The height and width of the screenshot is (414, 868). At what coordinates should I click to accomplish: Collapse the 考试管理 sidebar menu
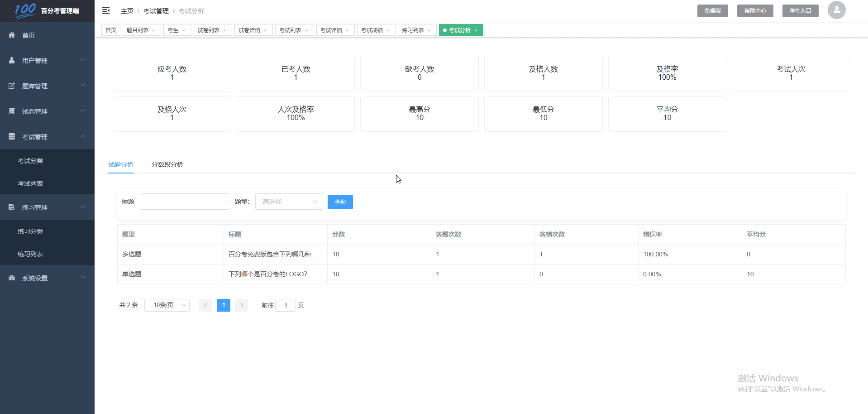point(47,136)
